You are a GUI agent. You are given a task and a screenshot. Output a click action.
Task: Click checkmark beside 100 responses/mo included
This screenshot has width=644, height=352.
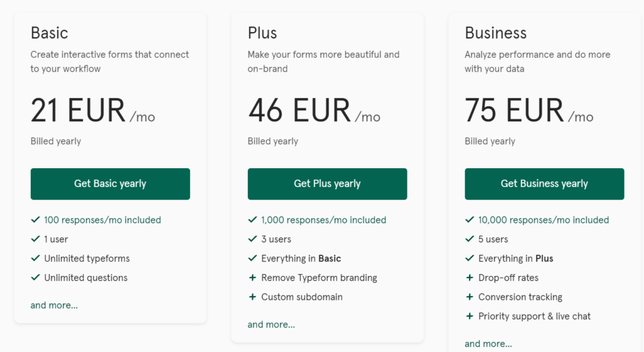point(35,220)
